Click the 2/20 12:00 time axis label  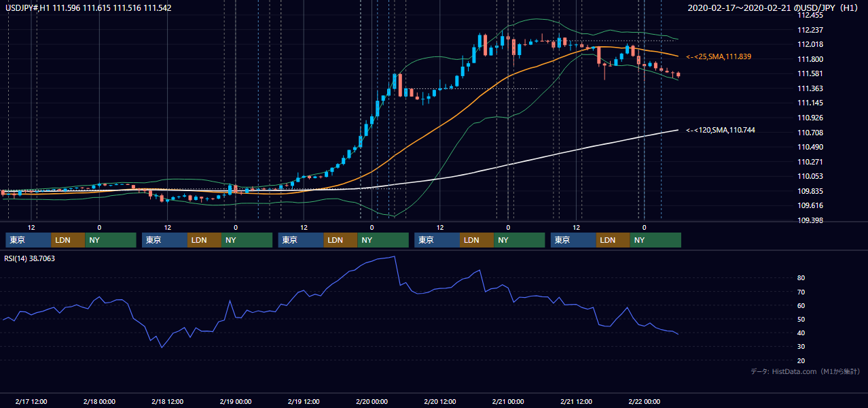click(x=440, y=402)
